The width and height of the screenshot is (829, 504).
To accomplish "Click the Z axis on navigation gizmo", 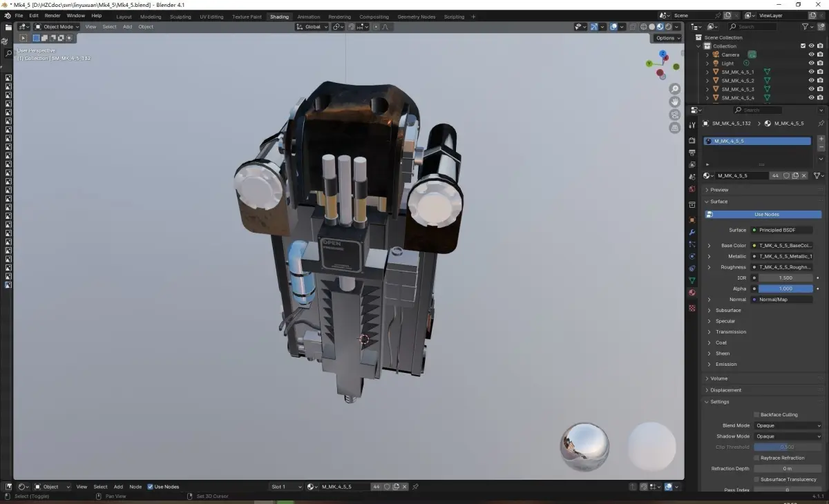I will [x=663, y=53].
